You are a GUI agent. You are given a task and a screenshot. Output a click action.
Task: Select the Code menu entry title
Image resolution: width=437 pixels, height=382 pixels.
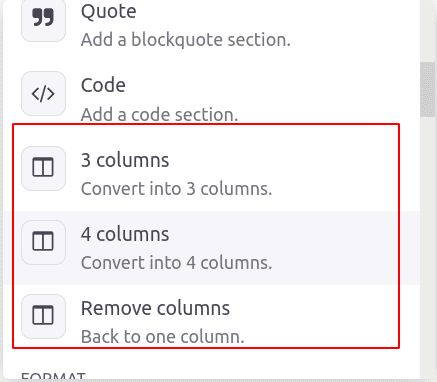tap(103, 85)
